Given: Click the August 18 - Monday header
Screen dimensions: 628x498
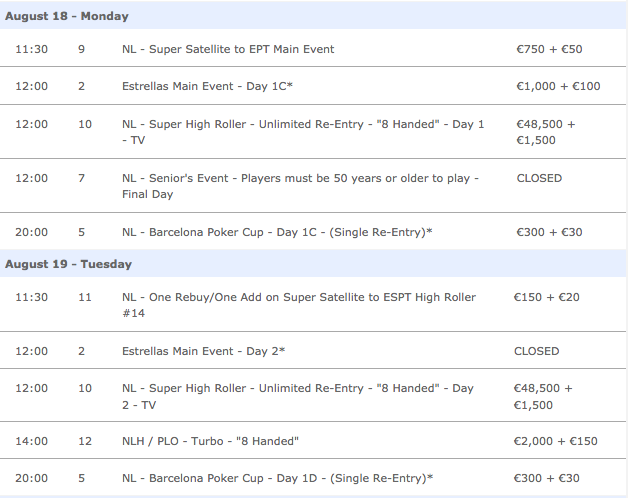Looking at the screenshot, I should 67,17.
